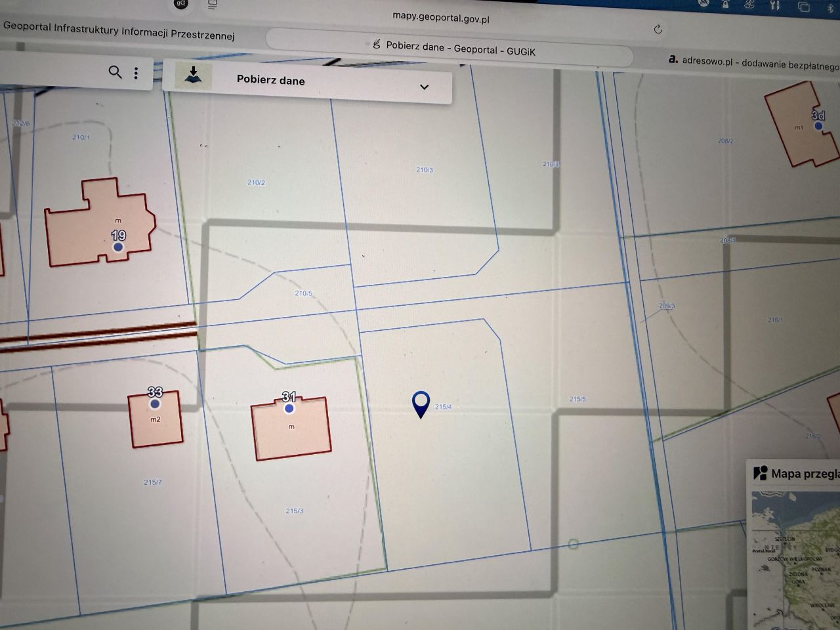
Task: Select parcel label 215/5
Action: pos(577,399)
